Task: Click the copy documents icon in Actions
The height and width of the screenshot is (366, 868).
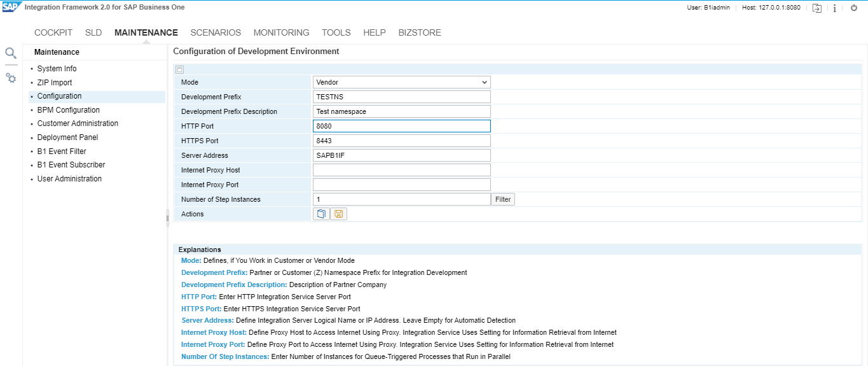Action: tap(321, 214)
